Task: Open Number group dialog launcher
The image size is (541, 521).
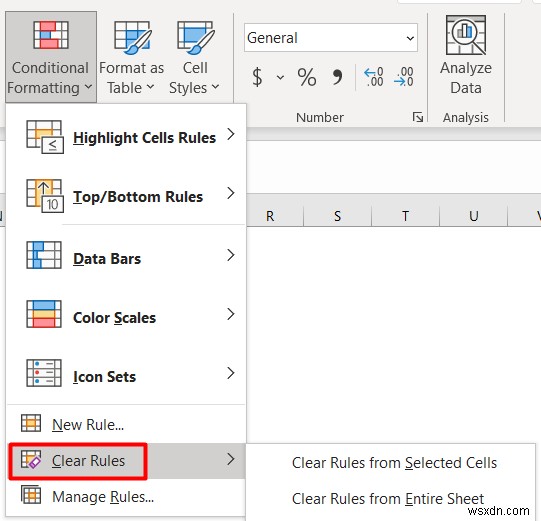Action: click(x=418, y=117)
